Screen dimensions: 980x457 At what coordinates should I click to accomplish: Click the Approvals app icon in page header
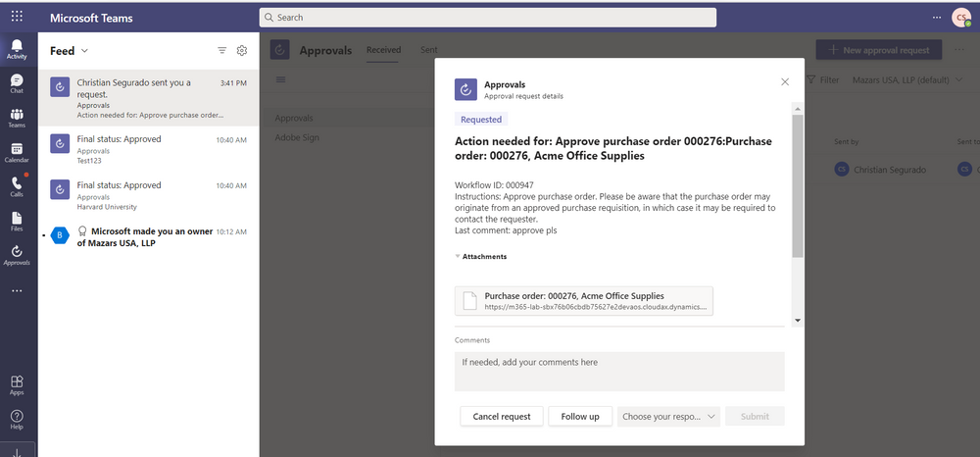[279, 50]
